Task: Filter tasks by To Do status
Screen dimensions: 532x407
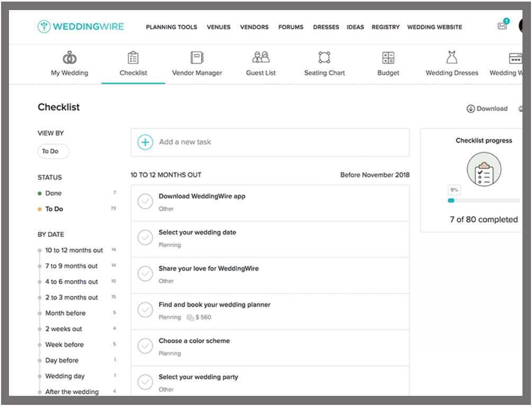Action: (55, 209)
